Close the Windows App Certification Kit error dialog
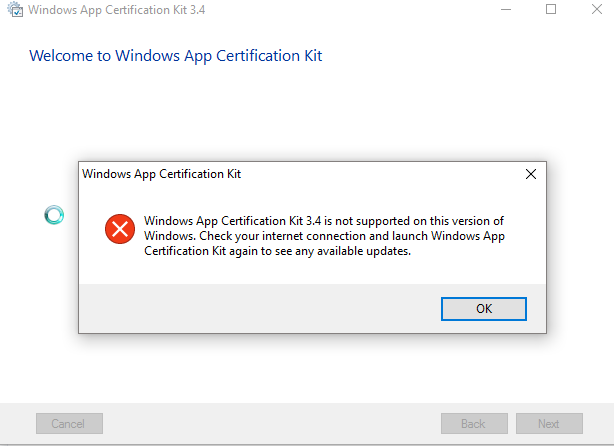 point(531,174)
